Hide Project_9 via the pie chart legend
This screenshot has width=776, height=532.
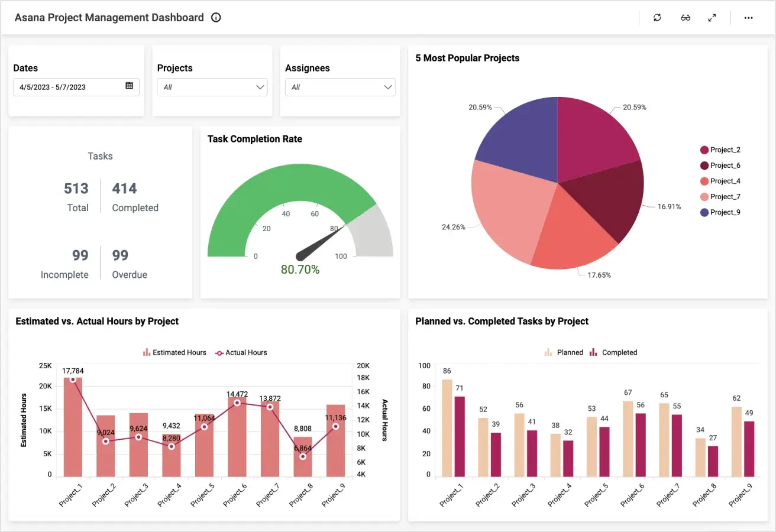click(720, 212)
